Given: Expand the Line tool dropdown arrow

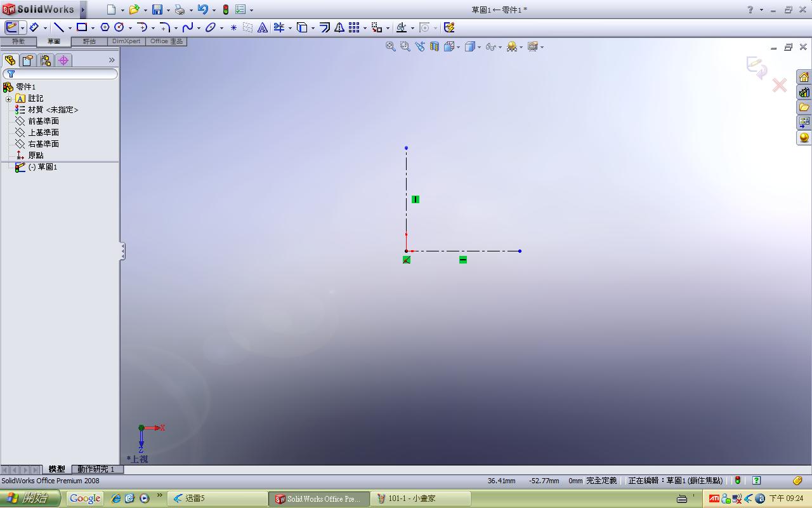Looking at the screenshot, I should pyautogui.click(x=70, y=28).
